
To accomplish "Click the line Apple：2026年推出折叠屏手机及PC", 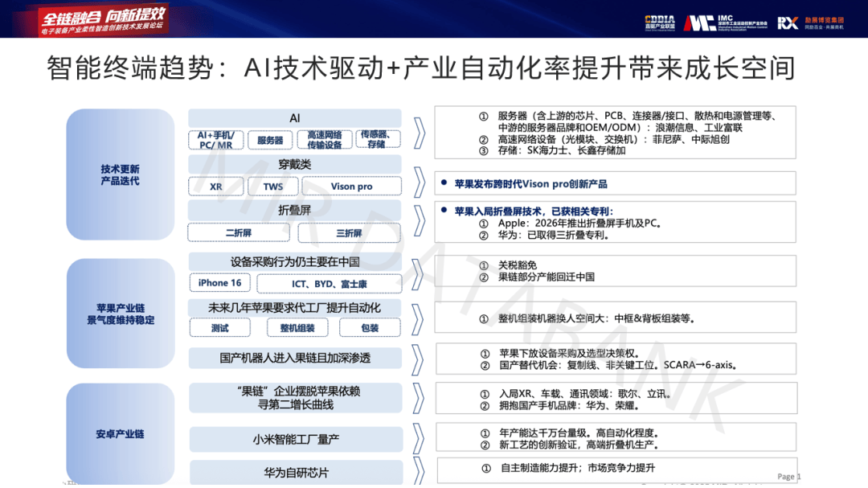I will 580,223.
